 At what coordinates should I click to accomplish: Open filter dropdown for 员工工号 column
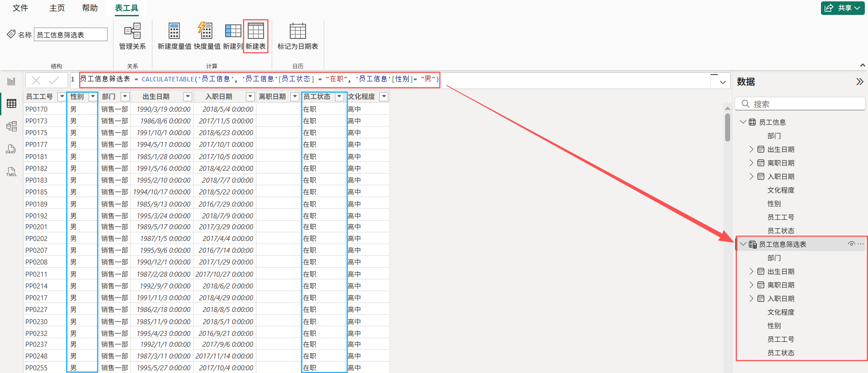click(61, 96)
